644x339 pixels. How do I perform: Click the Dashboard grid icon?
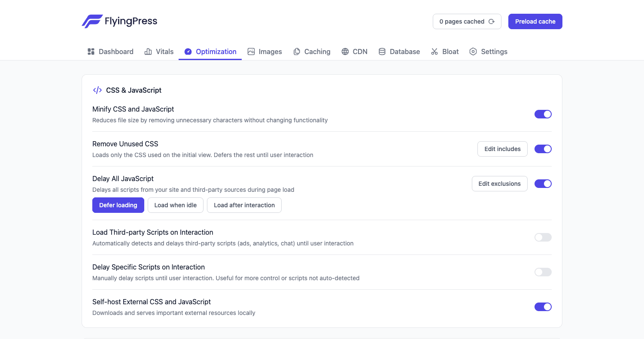(91, 51)
